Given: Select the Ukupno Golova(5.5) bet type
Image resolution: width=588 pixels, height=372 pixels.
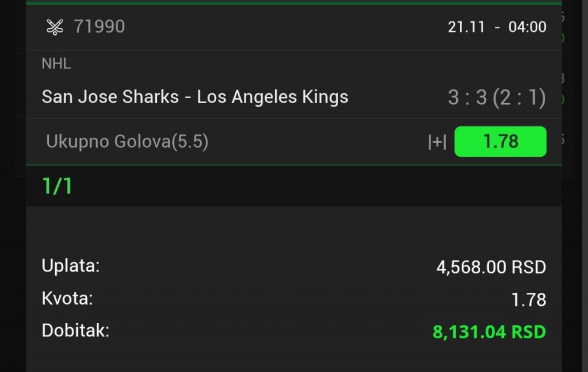Looking at the screenshot, I should (127, 142).
